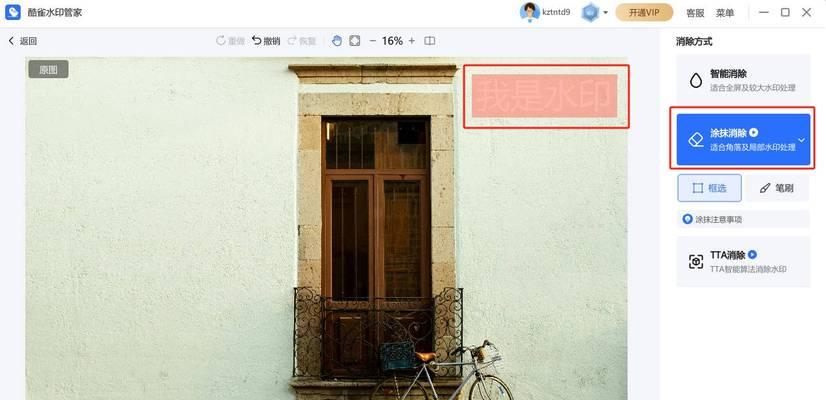826x400 pixels.
Task: Click the kztntd9 username
Action: point(556,12)
